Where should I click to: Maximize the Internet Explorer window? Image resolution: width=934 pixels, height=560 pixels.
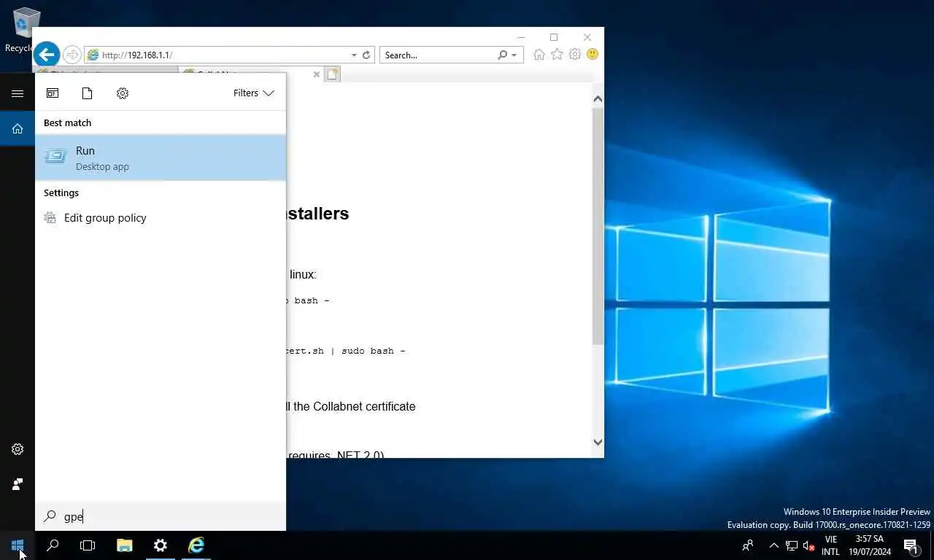point(554,37)
